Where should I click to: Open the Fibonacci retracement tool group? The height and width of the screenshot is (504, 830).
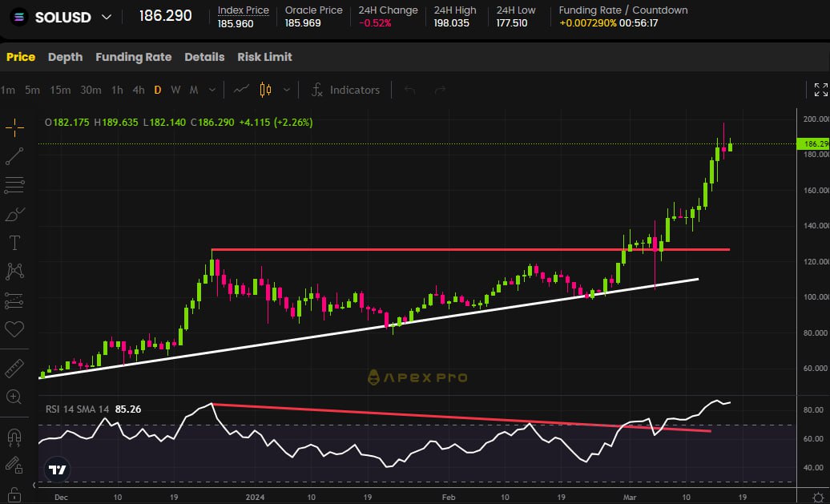coord(14,185)
